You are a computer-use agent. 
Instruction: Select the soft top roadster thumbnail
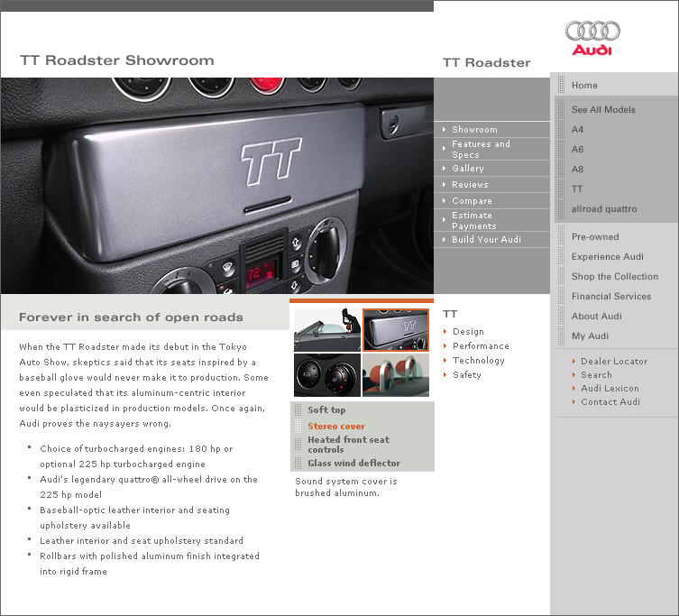[x=327, y=330]
